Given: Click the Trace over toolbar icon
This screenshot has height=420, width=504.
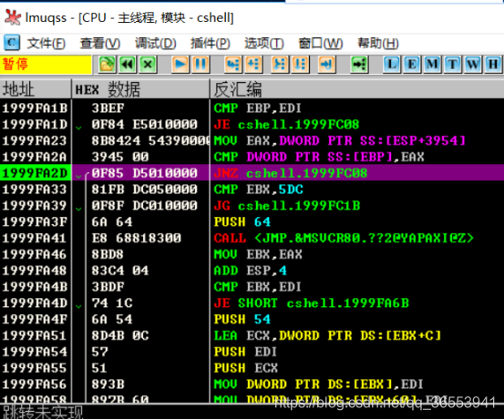Looking at the screenshot, I should tap(300, 65).
